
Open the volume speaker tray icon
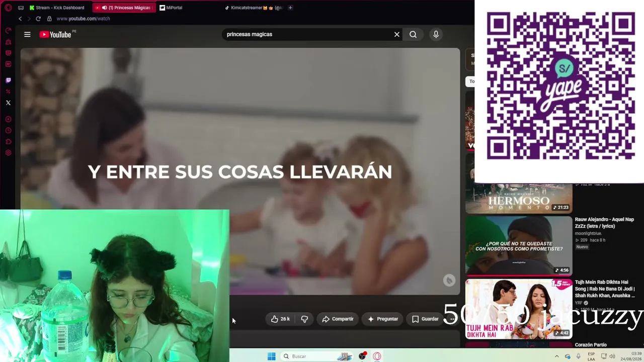click(612, 356)
